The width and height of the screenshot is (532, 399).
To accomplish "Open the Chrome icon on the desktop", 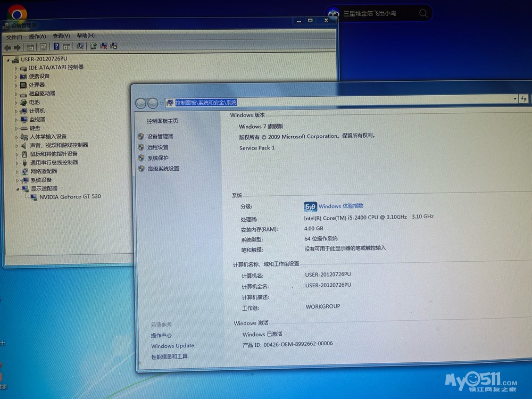I will tap(16, 13).
